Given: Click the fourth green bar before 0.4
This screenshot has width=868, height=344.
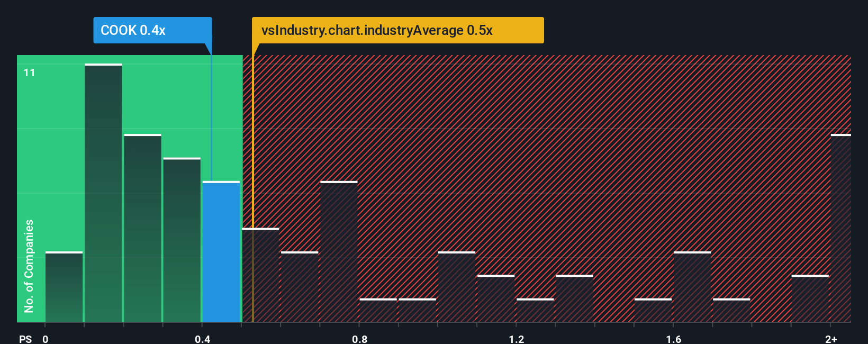Looking at the screenshot, I should pyautogui.click(x=182, y=240).
